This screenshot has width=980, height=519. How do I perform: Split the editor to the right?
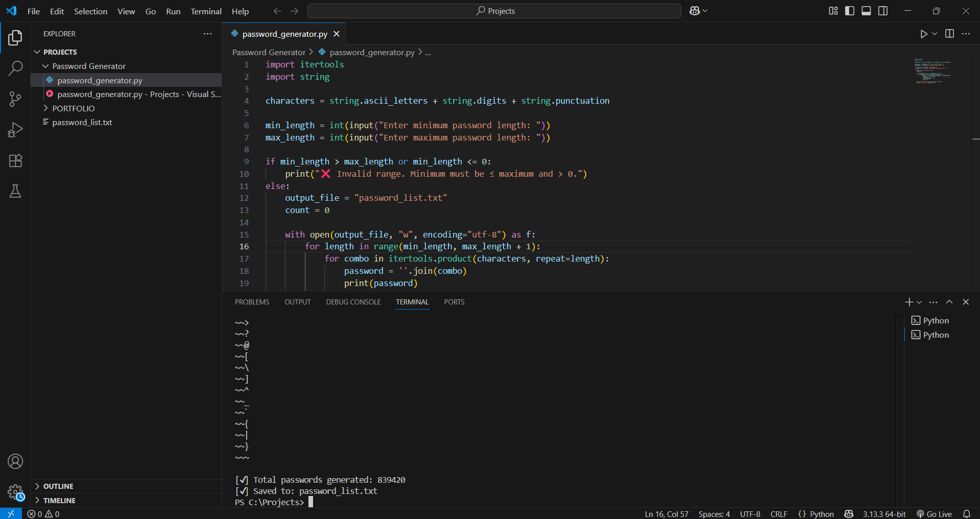pos(949,34)
